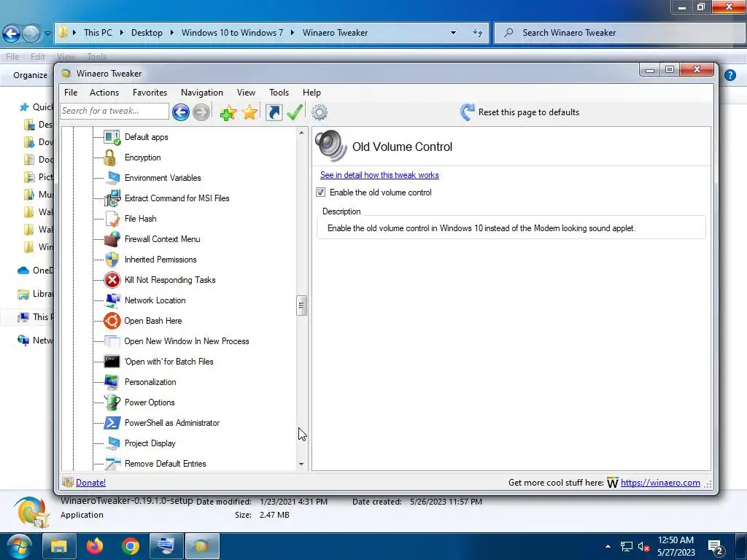This screenshot has height=560, width=747.
Task: Click the Encryption padlock icon
Action: coord(110,157)
